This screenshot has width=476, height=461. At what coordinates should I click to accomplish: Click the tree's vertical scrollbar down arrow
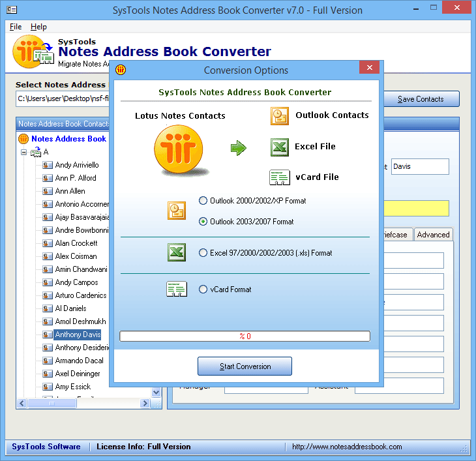click(156, 393)
